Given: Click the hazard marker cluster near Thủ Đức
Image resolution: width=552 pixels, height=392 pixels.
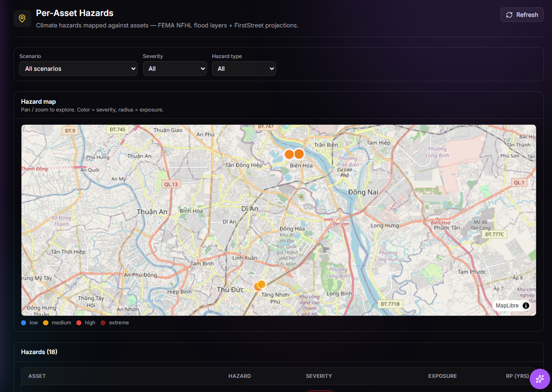Looking at the screenshot, I should (259, 286).
